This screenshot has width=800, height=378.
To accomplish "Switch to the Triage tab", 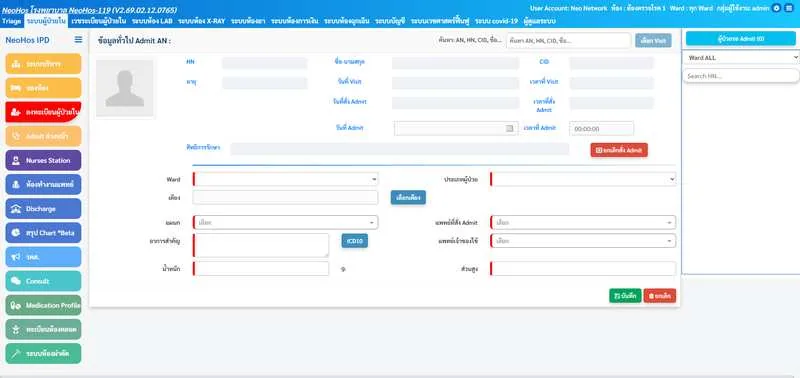I will click(x=11, y=21).
